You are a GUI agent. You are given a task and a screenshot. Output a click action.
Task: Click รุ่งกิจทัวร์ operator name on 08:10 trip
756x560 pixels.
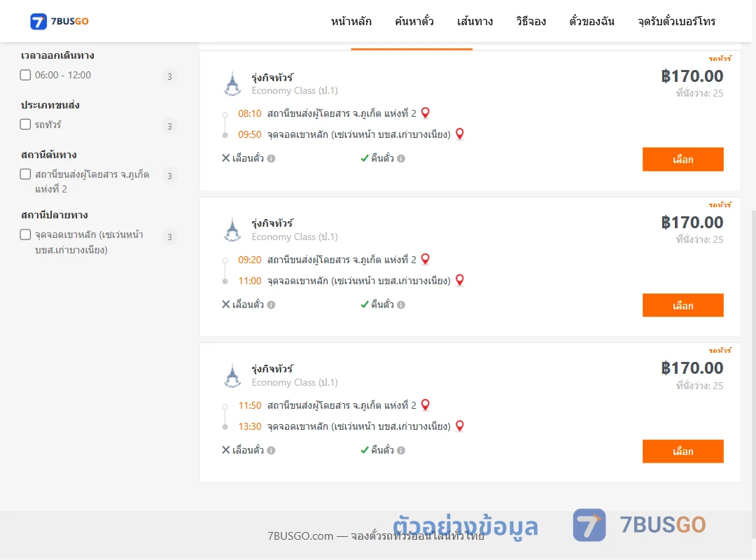tap(272, 78)
